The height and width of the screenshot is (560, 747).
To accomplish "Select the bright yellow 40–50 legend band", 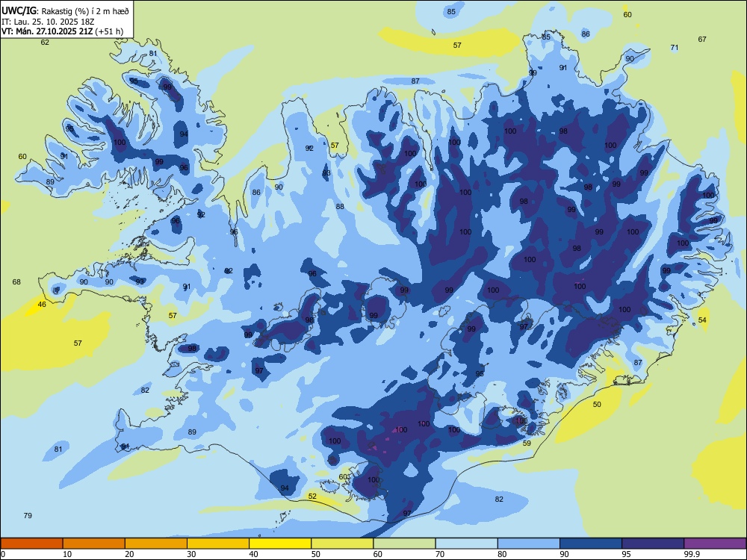I will point(280,544).
